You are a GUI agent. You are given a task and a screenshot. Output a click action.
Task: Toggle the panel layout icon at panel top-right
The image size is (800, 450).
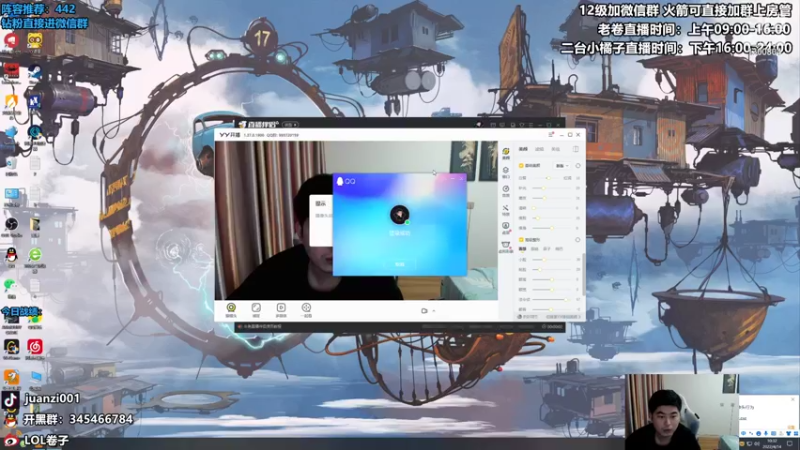coord(576,149)
